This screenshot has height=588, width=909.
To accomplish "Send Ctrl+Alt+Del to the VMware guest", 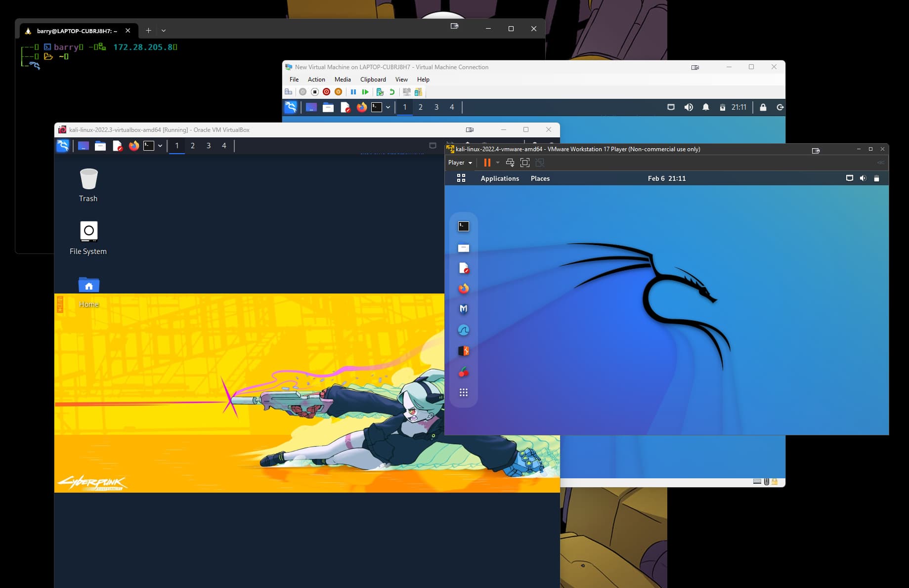I will click(x=510, y=163).
